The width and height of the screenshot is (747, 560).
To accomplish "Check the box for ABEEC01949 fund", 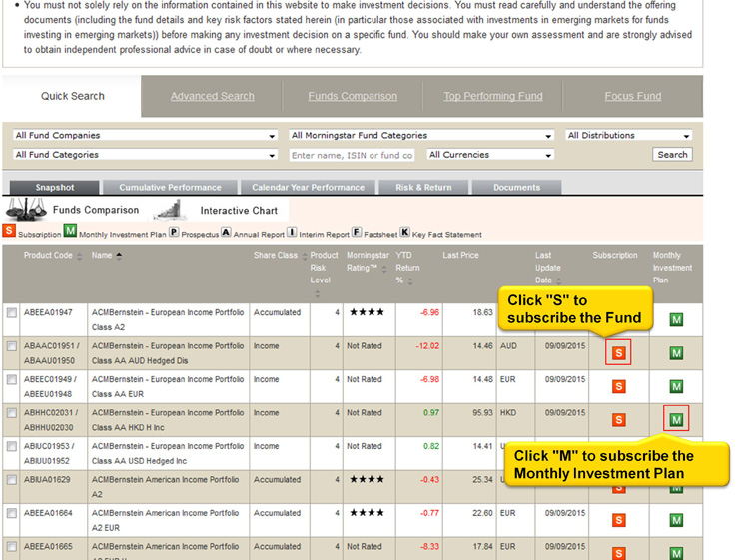I will coord(12,379).
